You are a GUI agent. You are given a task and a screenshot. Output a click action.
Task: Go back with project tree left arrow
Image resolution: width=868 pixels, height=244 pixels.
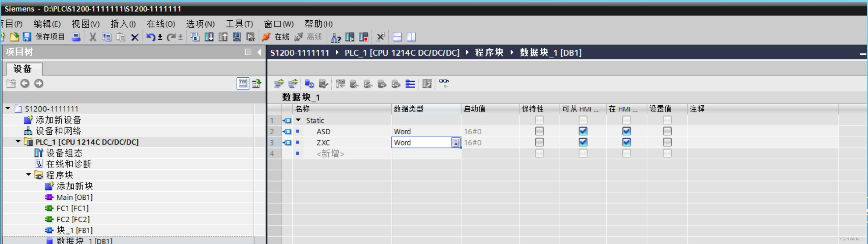tap(25, 84)
